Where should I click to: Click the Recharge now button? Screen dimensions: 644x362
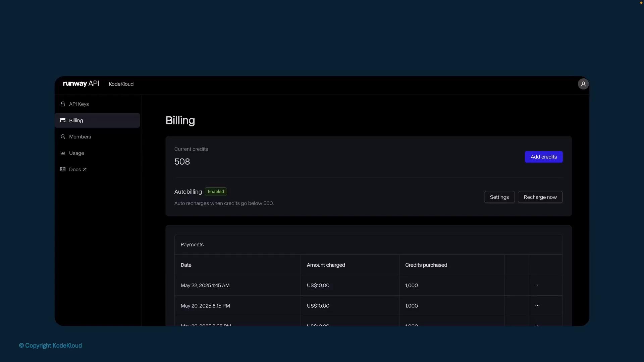[x=540, y=197]
